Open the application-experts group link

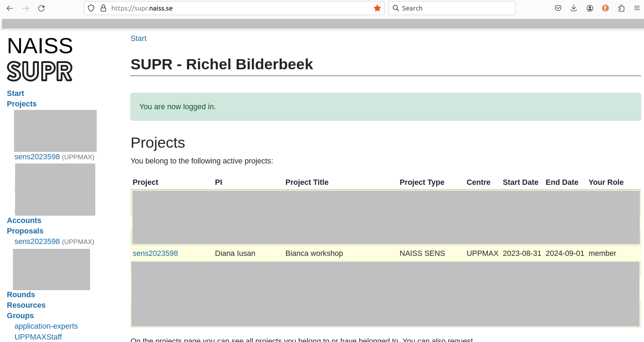pyautogui.click(x=46, y=326)
